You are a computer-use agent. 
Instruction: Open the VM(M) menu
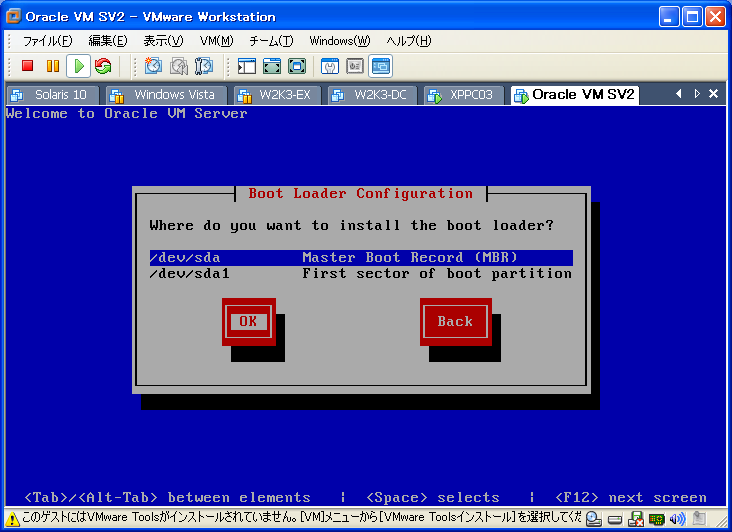point(216,41)
